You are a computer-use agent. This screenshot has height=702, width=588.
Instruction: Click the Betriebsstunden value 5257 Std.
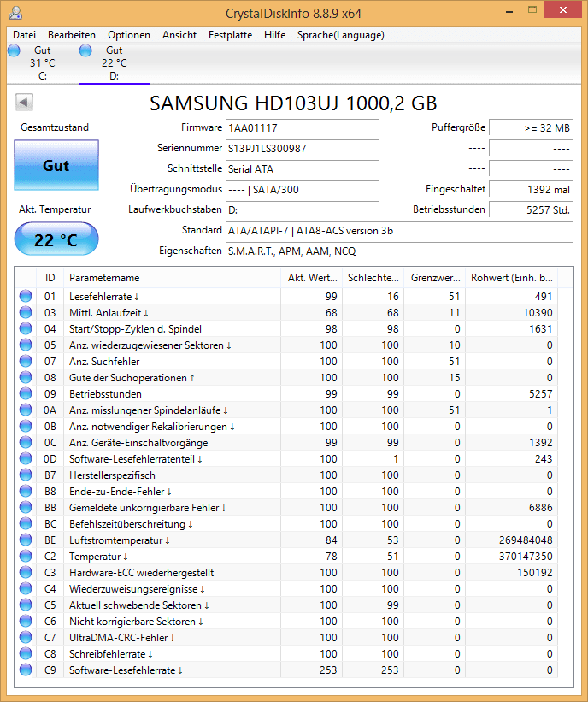coord(532,210)
